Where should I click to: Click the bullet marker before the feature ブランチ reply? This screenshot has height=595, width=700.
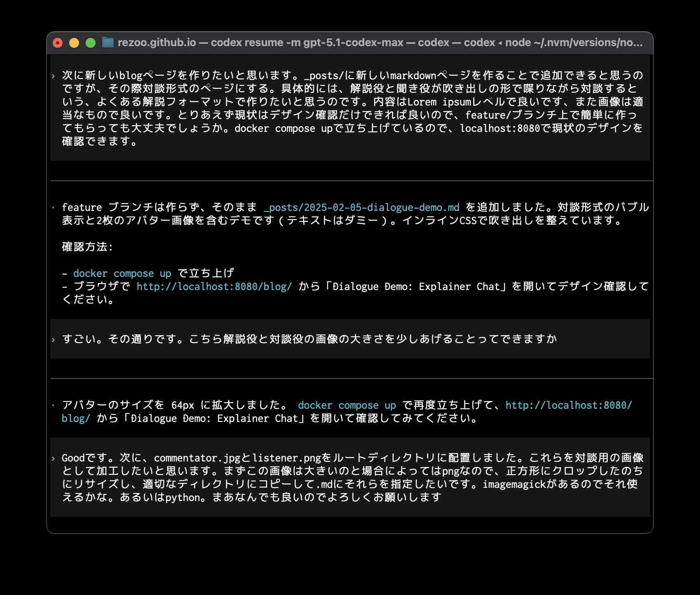pos(54,207)
